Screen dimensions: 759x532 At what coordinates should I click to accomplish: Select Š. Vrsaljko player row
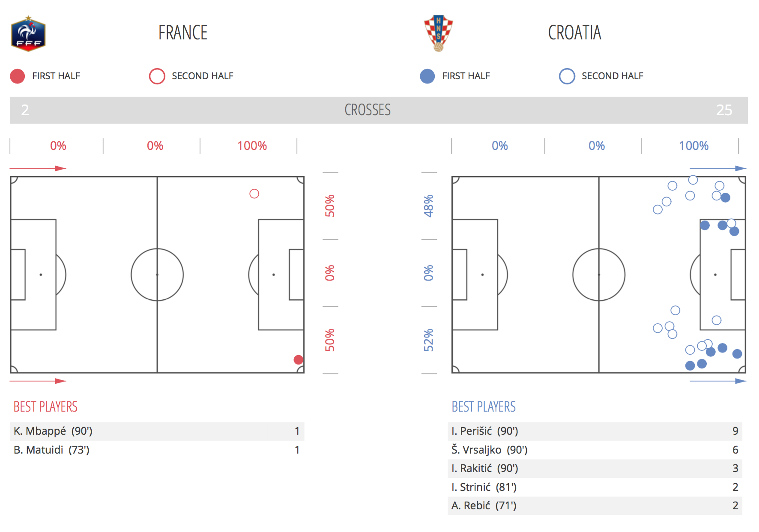coord(595,450)
